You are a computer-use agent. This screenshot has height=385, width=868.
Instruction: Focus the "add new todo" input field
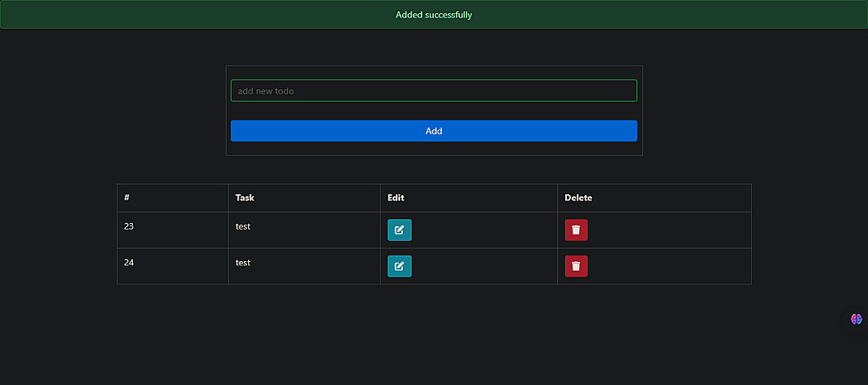pos(434,90)
